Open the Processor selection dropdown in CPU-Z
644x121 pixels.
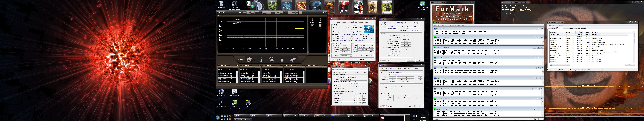coord(345,56)
